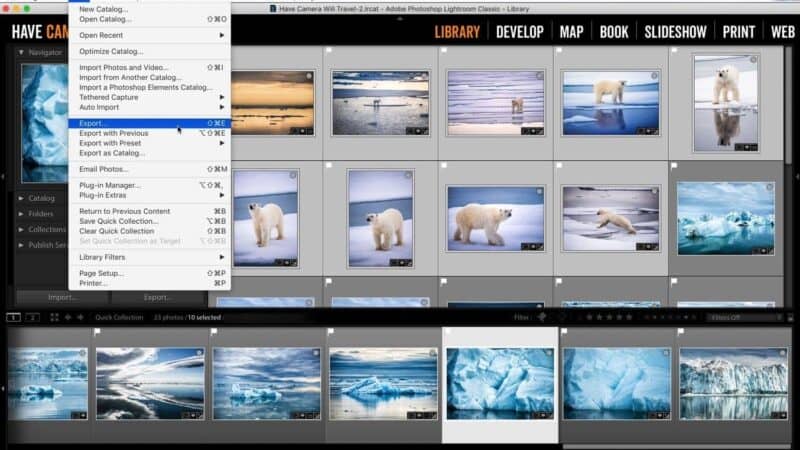Select Email Photos... menu item
The width and height of the screenshot is (800, 450).
(x=149, y=169)
